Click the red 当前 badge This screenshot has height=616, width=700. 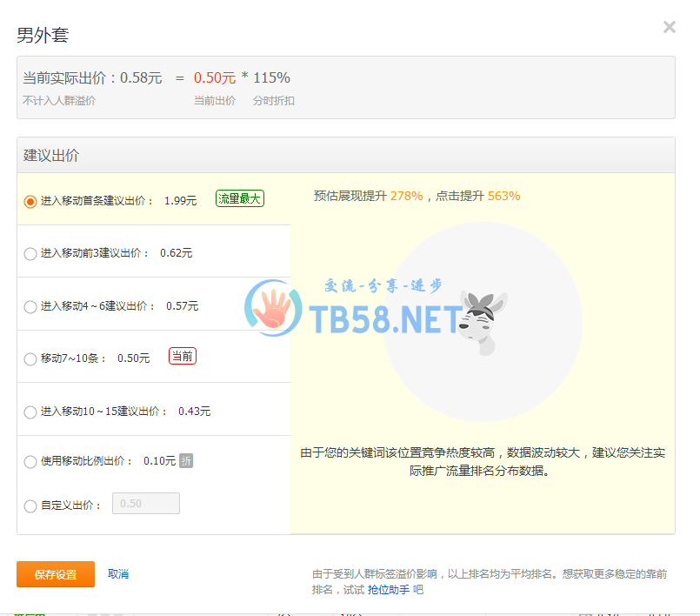(x=182, y=357)
